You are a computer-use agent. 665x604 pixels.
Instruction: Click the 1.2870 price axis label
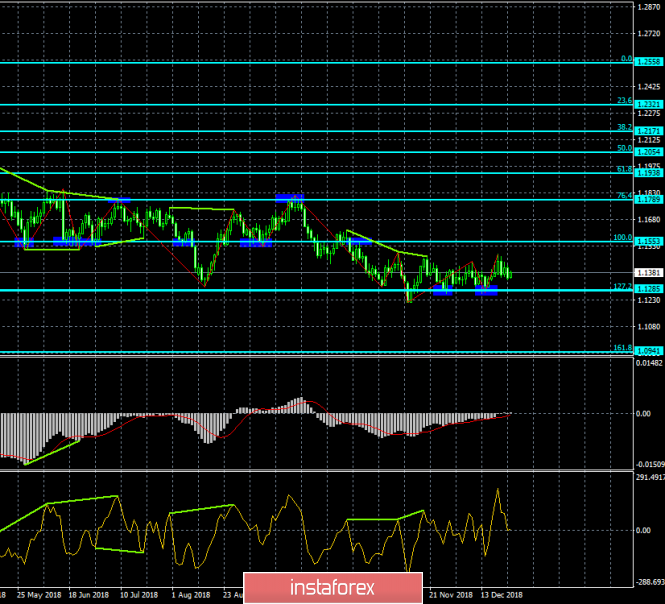[x=649, y=7]
